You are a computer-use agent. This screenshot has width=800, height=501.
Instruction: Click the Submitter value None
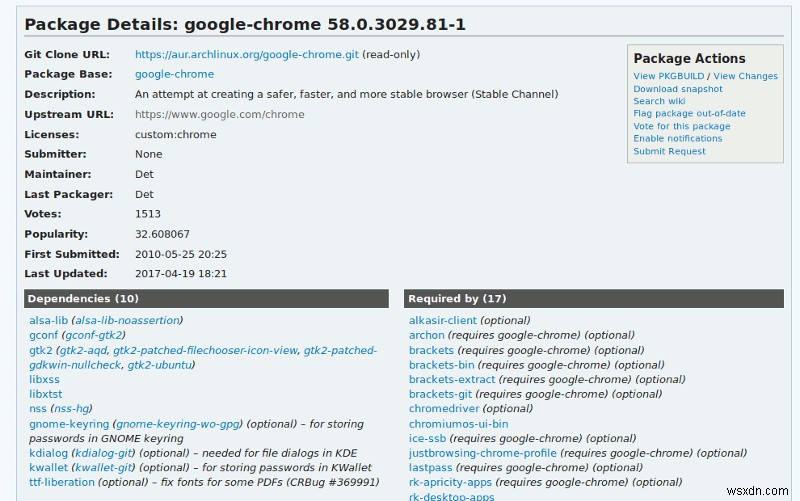[x=148, y=154]
